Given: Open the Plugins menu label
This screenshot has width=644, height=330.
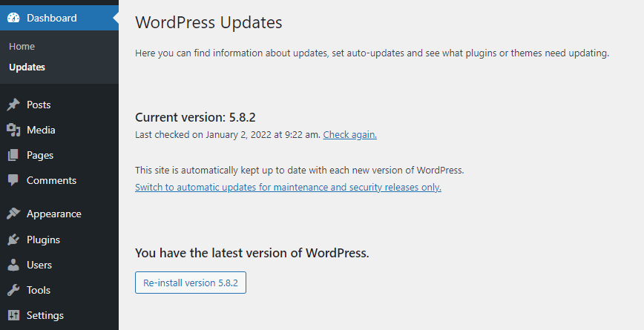Looking at the screenshot, I should point(43,240).
